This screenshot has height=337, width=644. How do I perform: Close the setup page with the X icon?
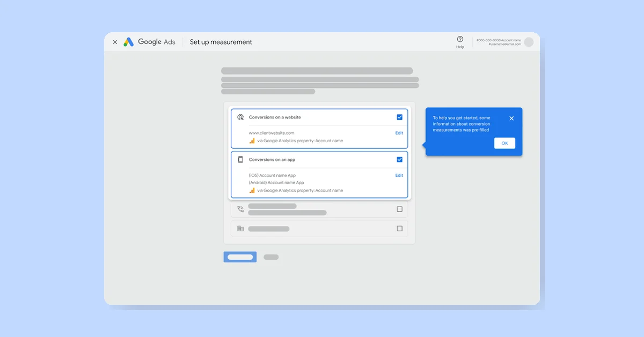click(x=115, y=42)
